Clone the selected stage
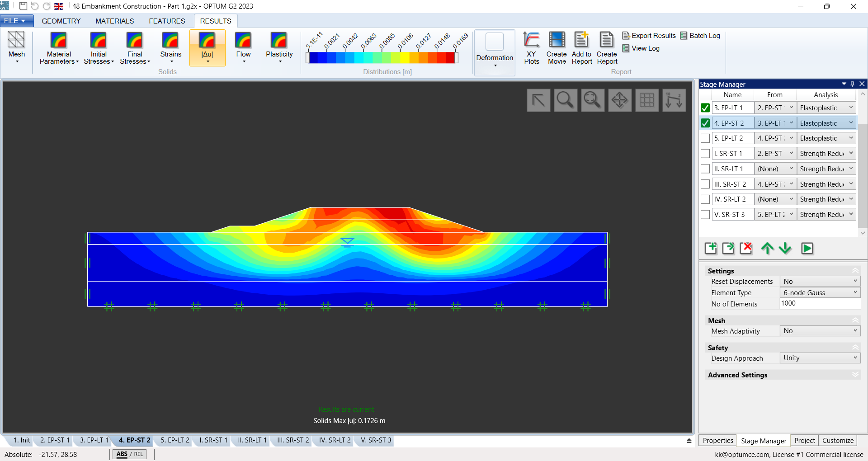868x461 pixels. click(728, 248)
